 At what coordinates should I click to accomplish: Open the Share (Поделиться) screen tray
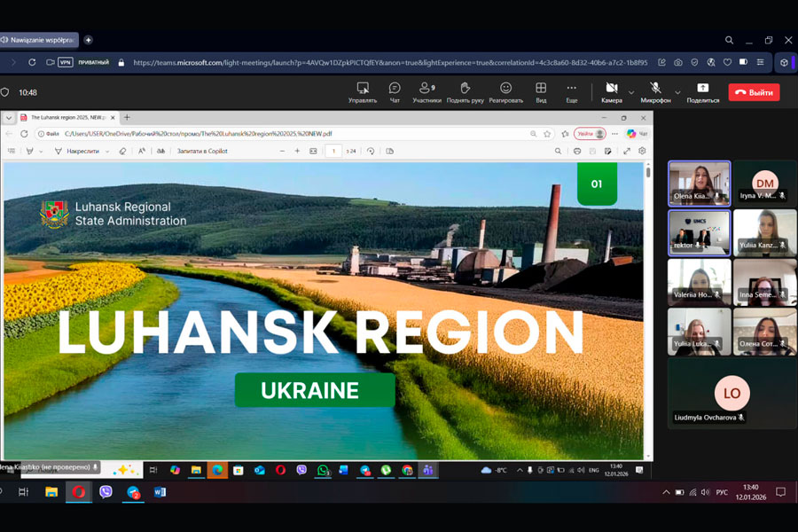point(702,91)
